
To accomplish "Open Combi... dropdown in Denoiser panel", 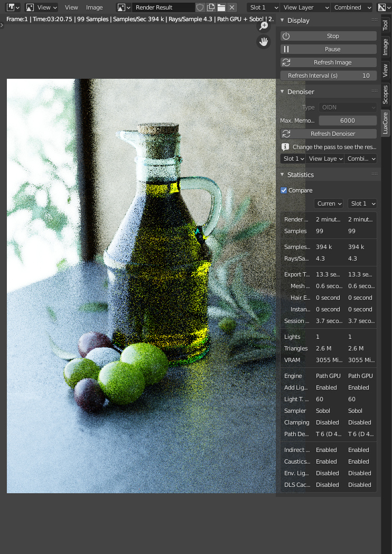I will pyautogui.click(x=361, y=159).
